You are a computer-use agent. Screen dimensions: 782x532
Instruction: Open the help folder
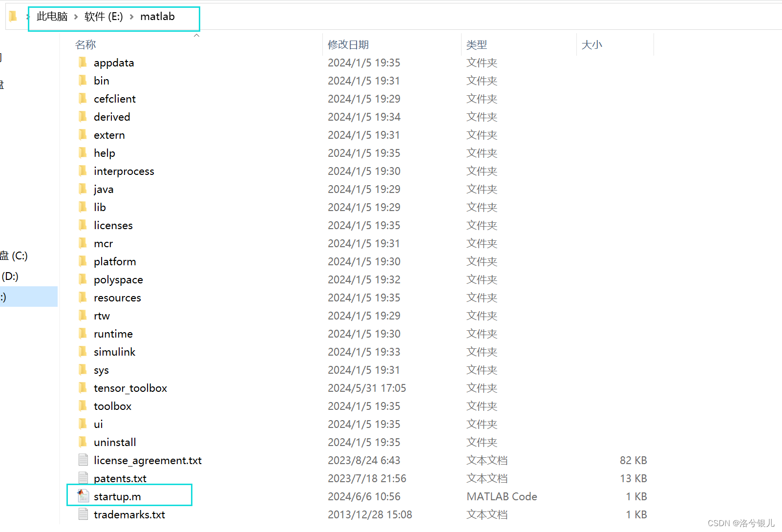(x=104, y=153)
